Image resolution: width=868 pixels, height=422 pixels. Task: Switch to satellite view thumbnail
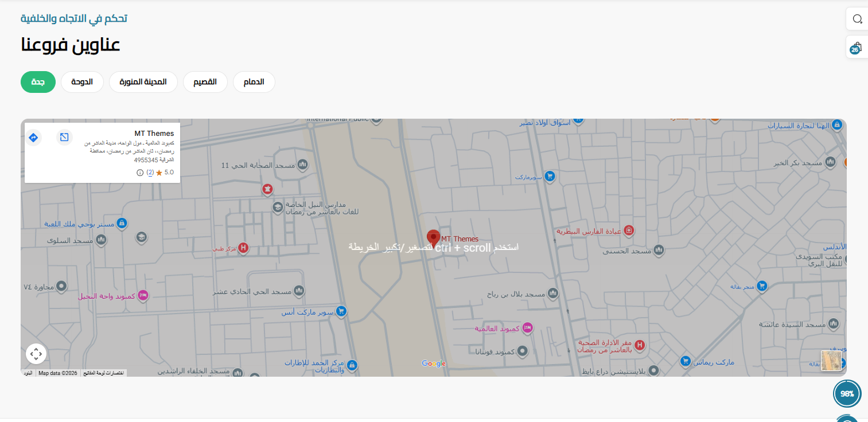pos(831,361)
